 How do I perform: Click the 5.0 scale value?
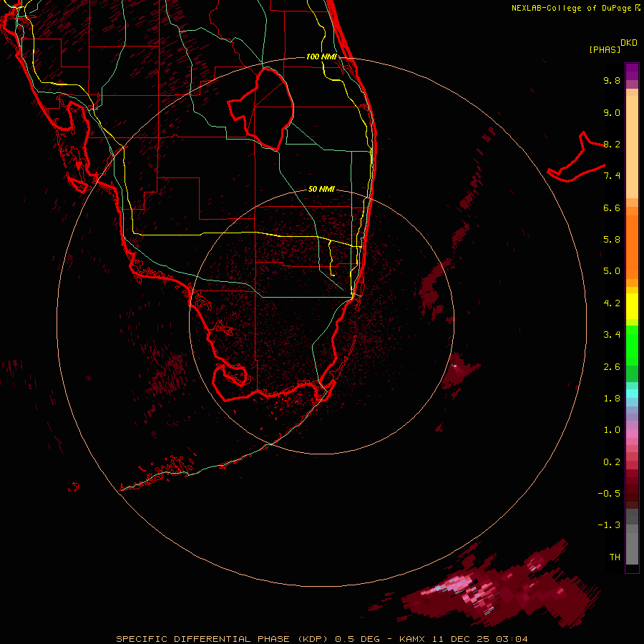(612, 271)
